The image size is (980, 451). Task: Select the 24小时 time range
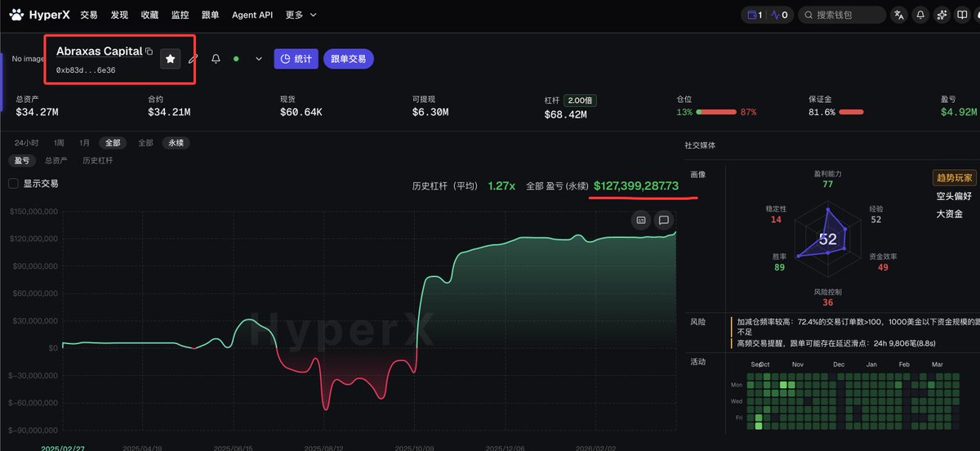coord(26,142)
